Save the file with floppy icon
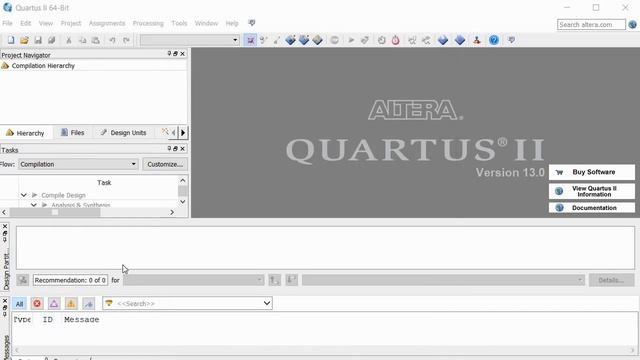The image size is (640, 360). point(38,40)
